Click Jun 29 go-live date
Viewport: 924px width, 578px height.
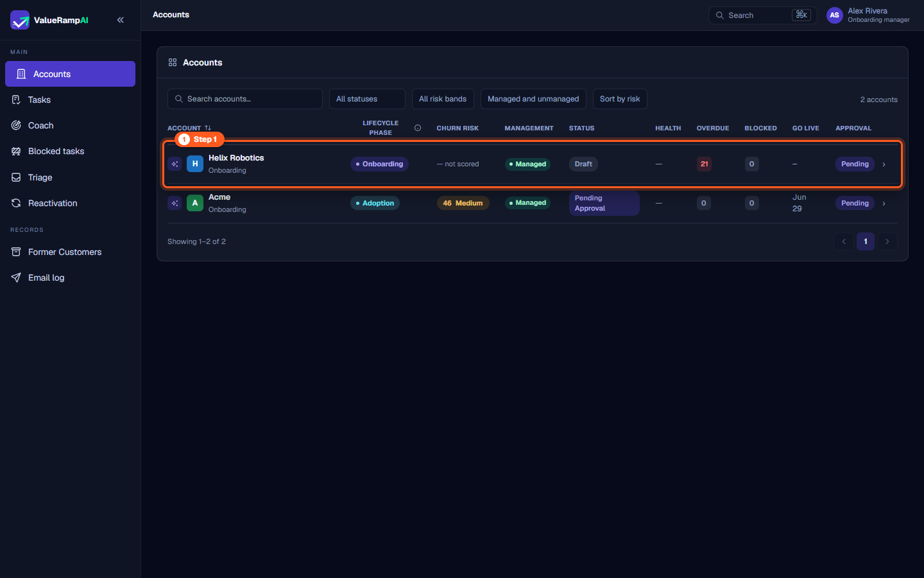(800, 203)
